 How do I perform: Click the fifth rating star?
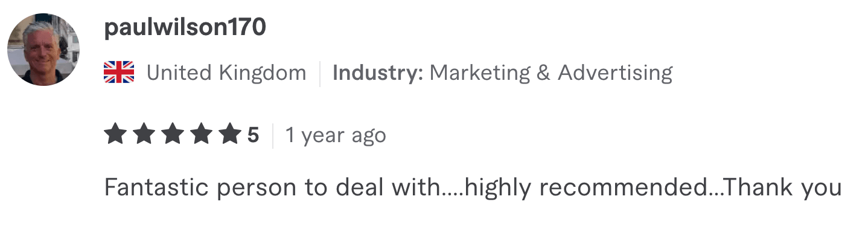[231, 134]
